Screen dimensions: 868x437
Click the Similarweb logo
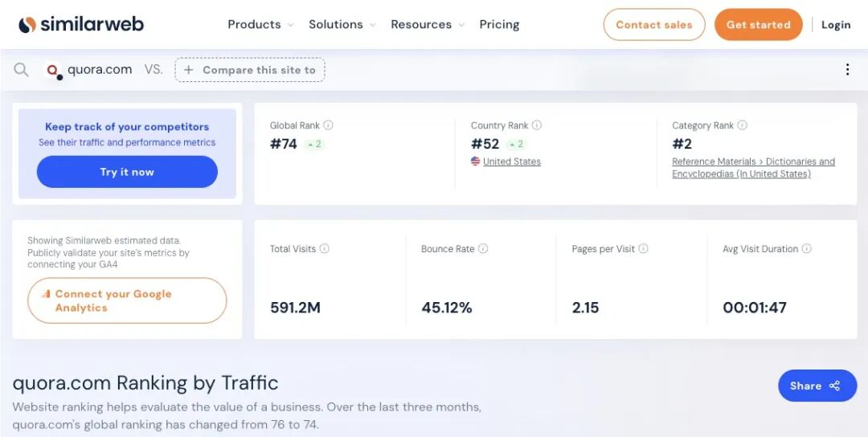(81, 24)
